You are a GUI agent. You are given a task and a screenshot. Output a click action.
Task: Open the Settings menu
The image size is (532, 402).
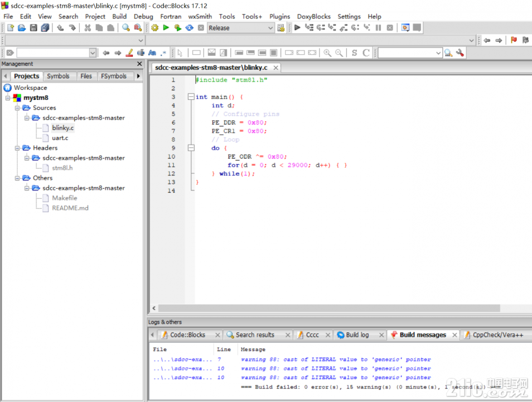[349, 16]
